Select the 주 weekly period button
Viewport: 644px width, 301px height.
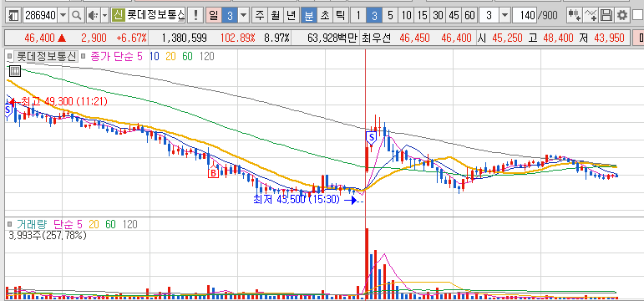click(x=259, y=16)
